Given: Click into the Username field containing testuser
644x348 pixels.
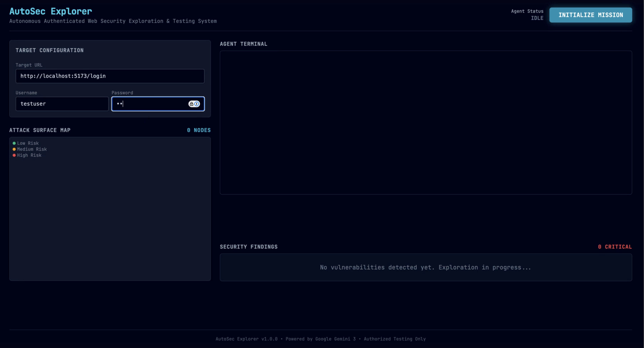Looking at the screenshot, I should (62, 104).
